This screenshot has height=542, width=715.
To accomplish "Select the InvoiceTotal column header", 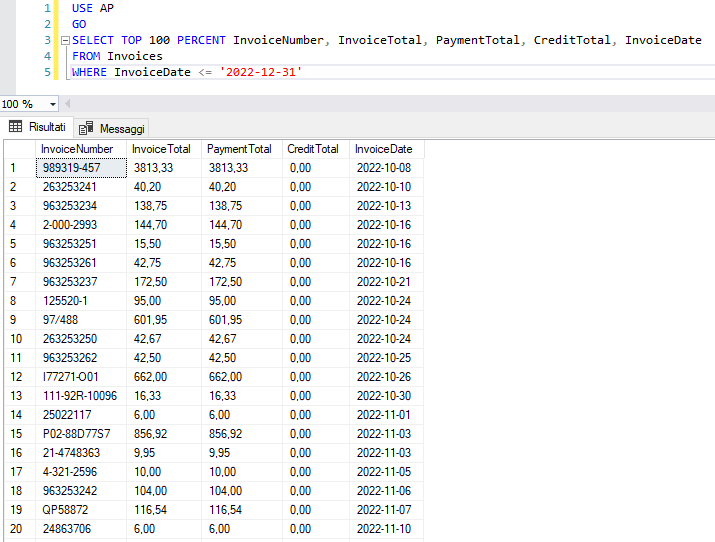I will 164,149.
